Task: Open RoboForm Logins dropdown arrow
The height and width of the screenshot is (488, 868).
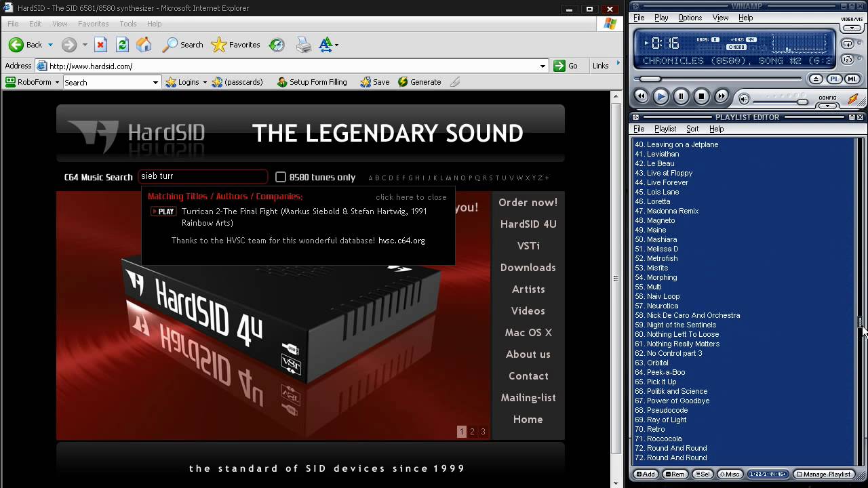Action: pos(205,82)
